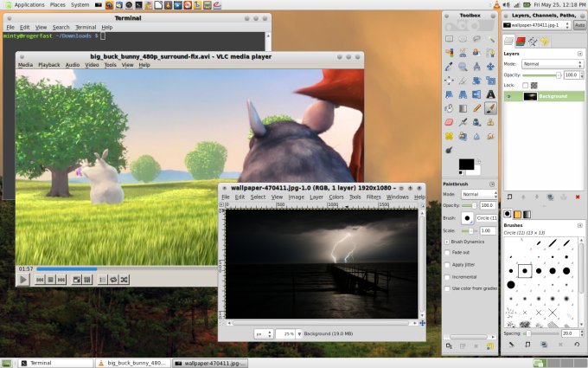
Task: Switch to the Patterns tab
Action: (517, 214)
